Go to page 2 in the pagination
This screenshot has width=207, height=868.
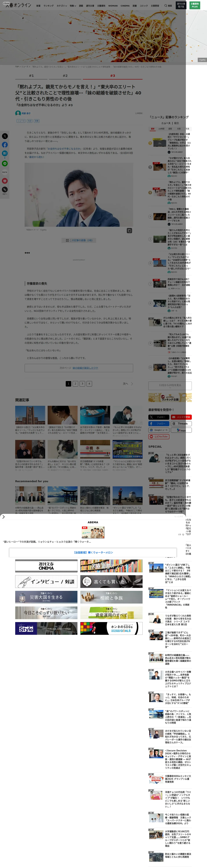click(x=75, y=384)
